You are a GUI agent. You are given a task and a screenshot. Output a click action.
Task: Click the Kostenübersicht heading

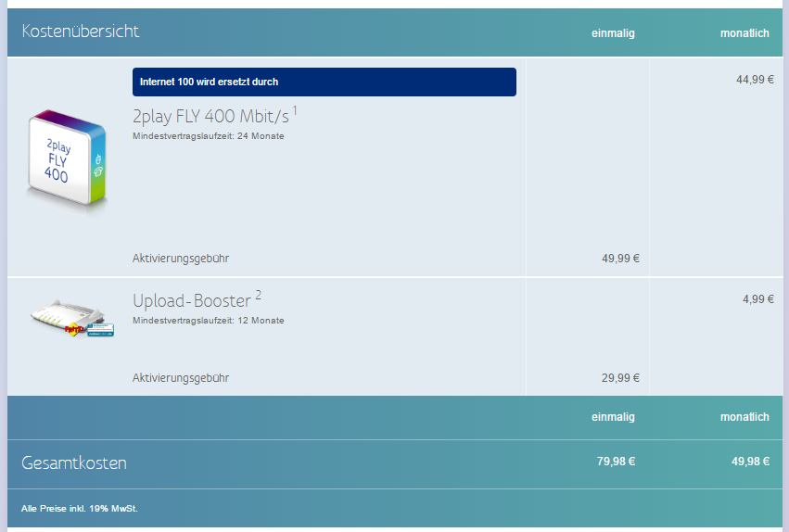pyautogui.click(x=81, y=32)
